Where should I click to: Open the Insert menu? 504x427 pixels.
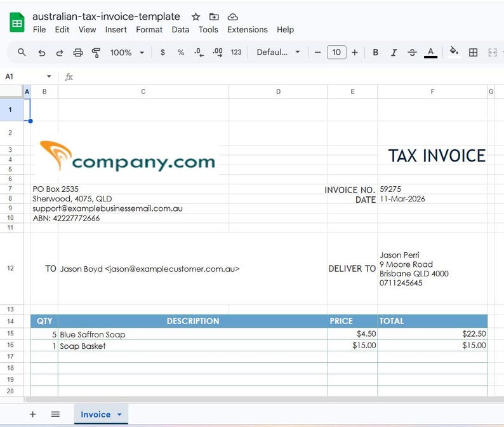point(116,30)
